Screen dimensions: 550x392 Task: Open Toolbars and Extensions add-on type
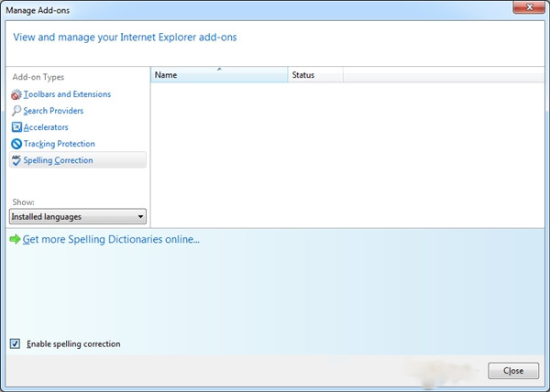click(67, 94)
